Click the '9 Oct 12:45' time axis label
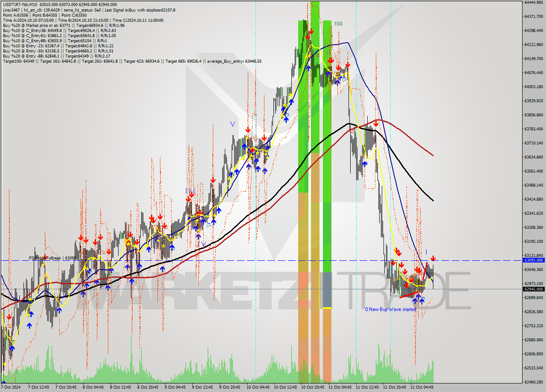The image size is (546, 392). tap(202, 387)
